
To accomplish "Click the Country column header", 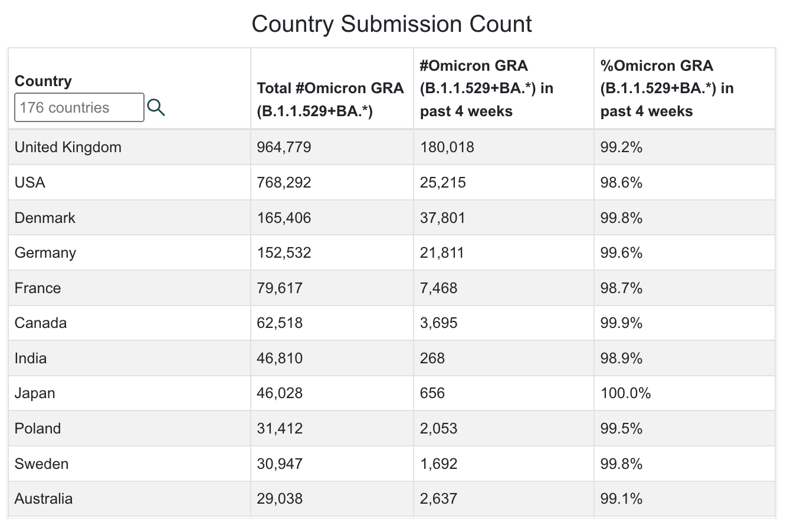I will (x=43, y=81).
